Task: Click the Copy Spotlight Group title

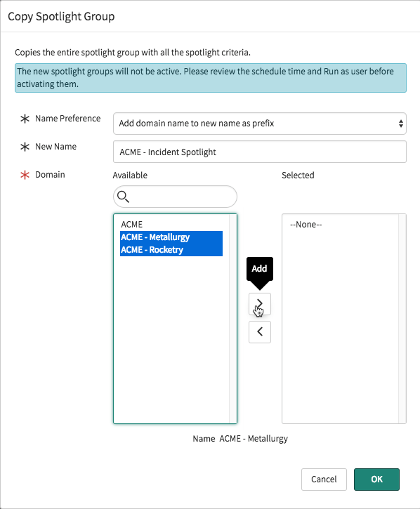Action: [61, 16]
